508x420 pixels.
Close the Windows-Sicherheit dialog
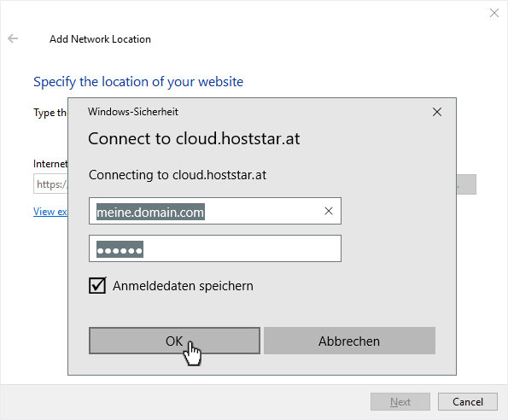(437, 112)
